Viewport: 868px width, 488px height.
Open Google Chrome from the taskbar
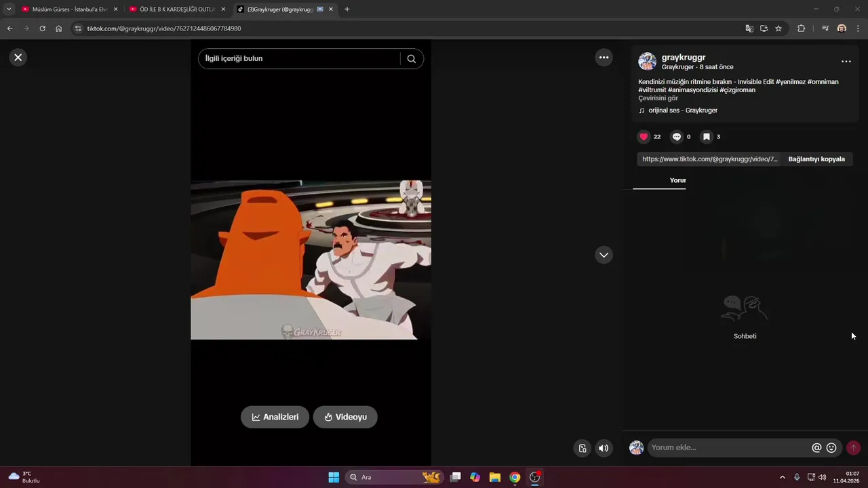click(x=515, y=477)
